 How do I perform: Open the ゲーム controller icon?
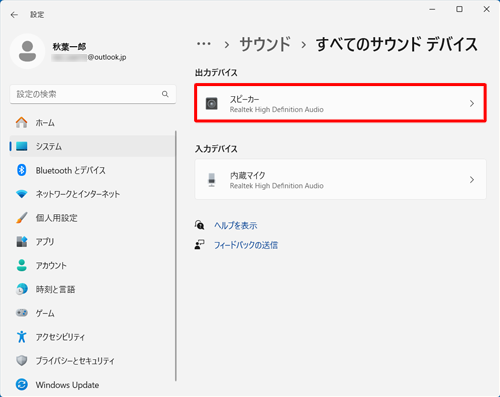(x=22, y=313)
